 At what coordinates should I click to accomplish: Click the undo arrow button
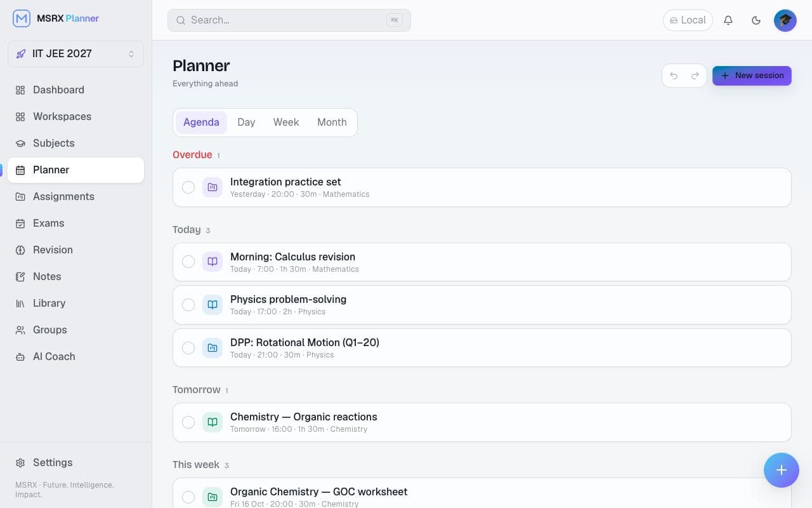[x=674, y=76]
